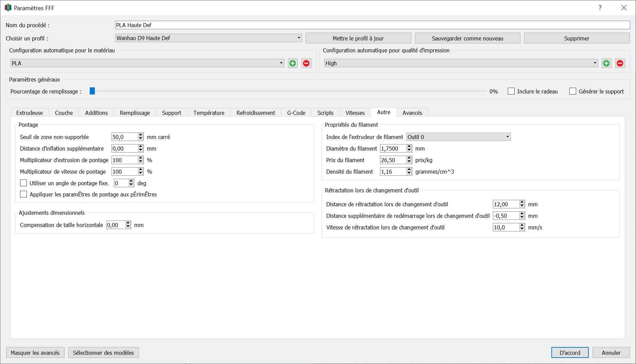Decrease Multiplicateur de vitesse de pontage value
The image size is (636, 364).
pos(141,174)
